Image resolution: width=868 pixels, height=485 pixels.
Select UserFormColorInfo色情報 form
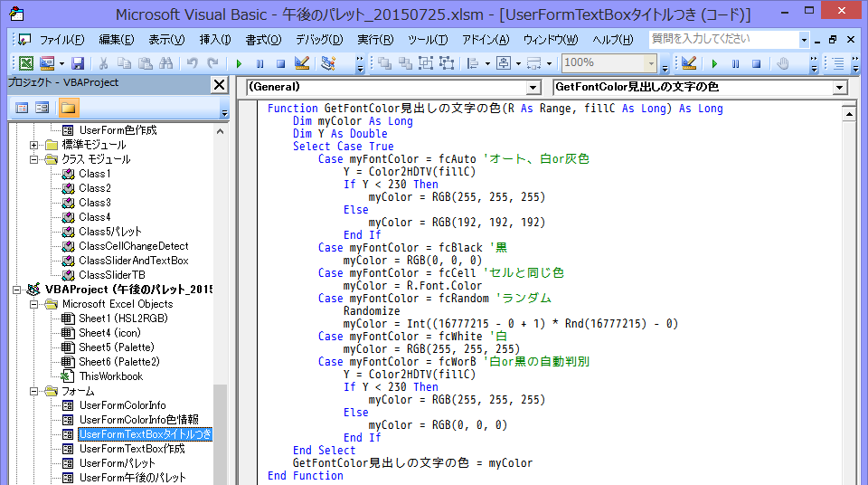[139, 420]
